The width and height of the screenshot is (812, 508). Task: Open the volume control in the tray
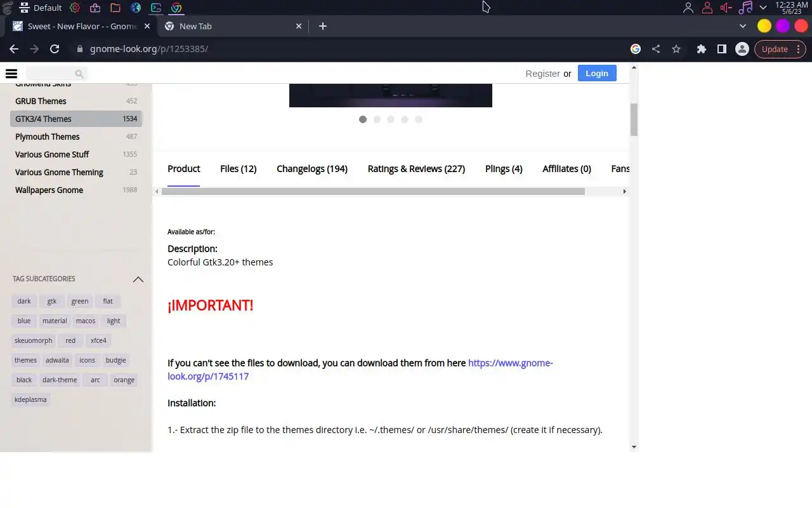tap(726, 8)
